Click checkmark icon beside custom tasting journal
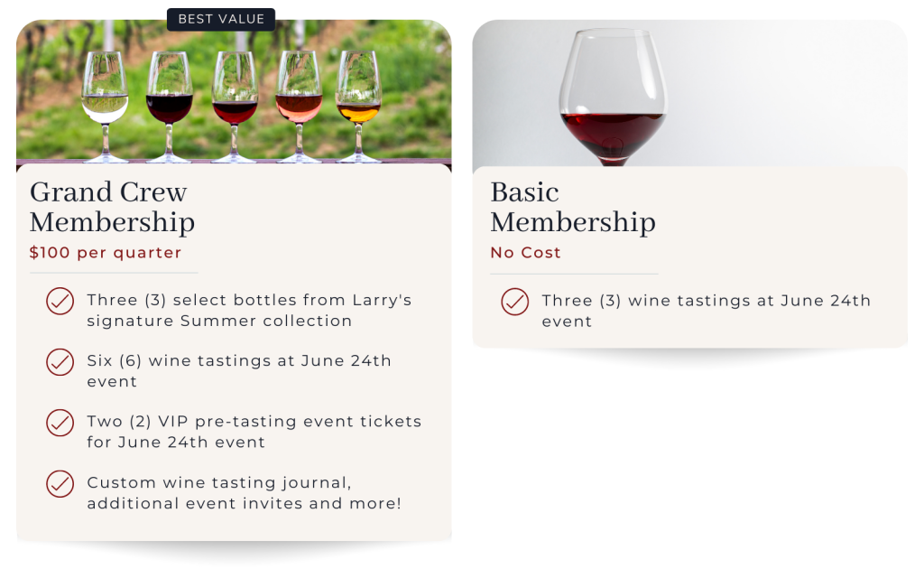Screen dimensions: 924x578 click(x=60, y=484)
